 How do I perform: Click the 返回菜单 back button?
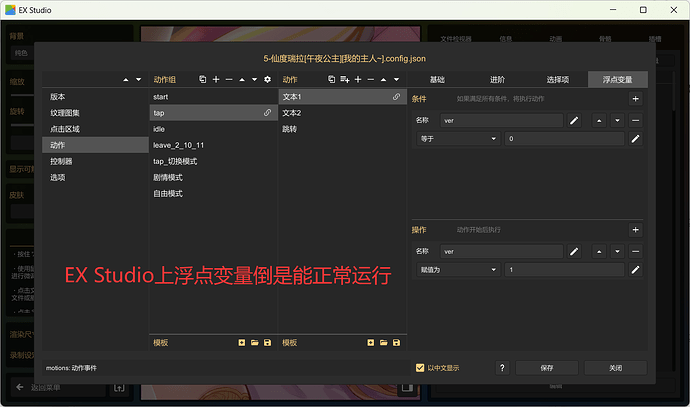coord(59,387)
